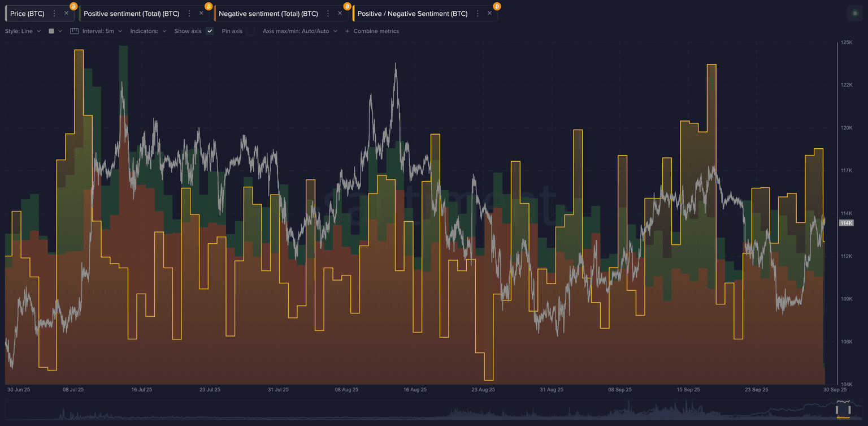This screenshot has height=426, width=868.
Task: Click the plus icon beside Combine metrics
Action: [x=347, y=31]
